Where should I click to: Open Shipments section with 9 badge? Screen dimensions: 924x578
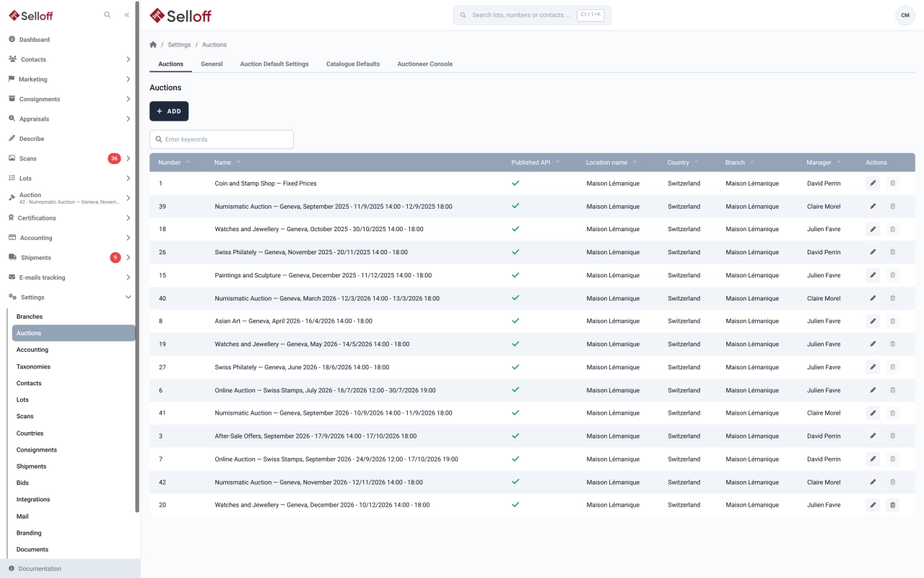pos(69,257)
